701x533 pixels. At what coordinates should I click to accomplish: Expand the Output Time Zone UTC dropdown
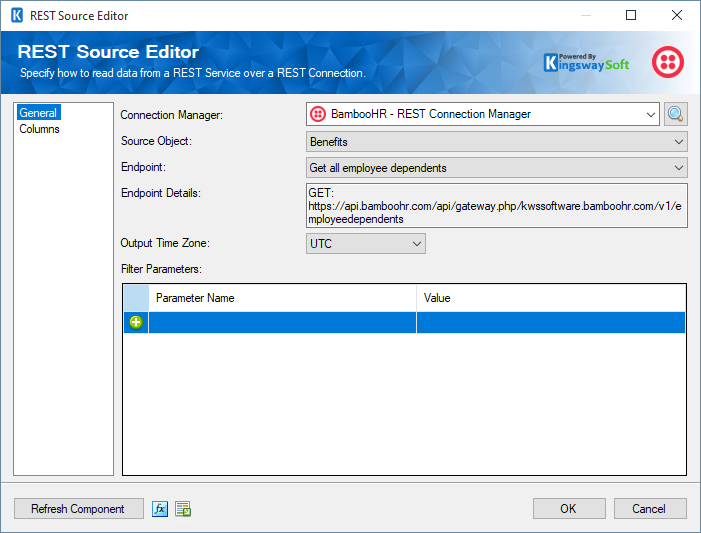pos(366,244)
